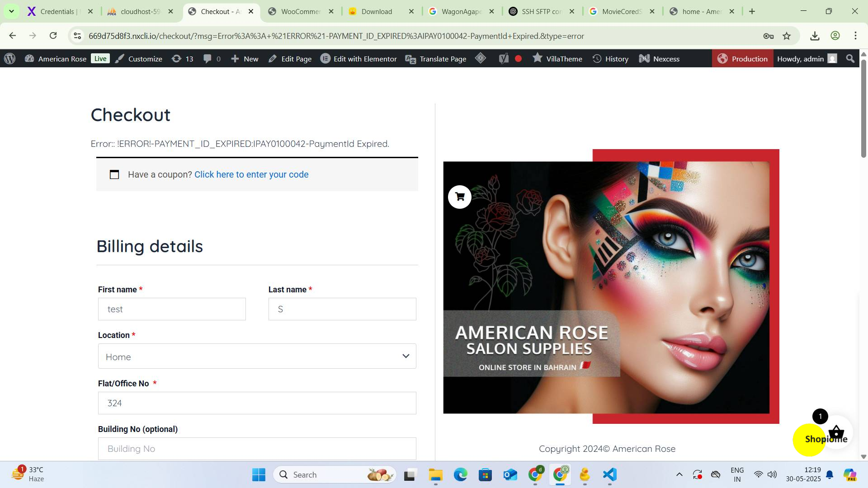Click the taskbar Search box

click(335, 475)
